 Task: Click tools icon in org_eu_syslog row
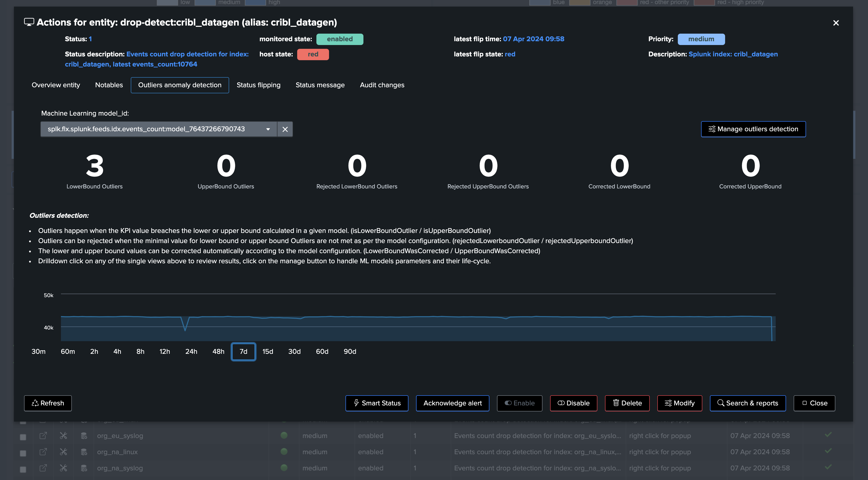(x=63, y=435)
